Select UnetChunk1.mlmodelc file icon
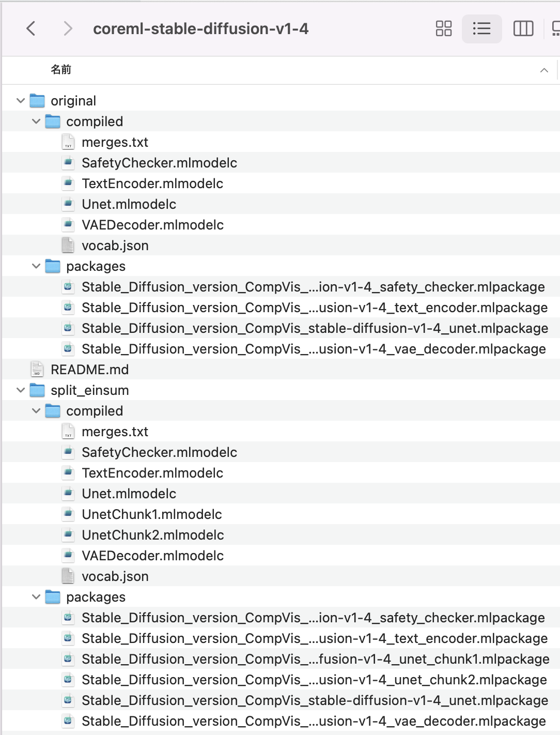The width and height of the screenshot is (560, 735). pyautogui.click(x=68, y=514)
